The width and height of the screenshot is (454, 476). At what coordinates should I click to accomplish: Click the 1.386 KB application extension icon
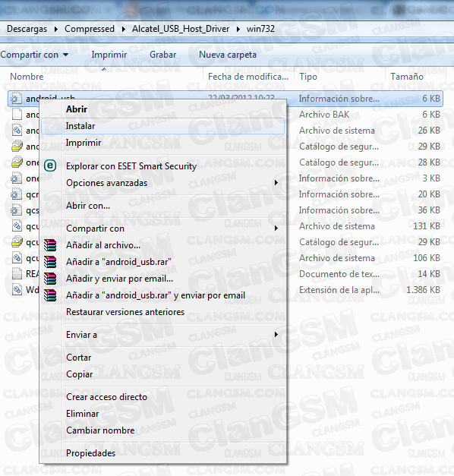click(x=17, y=289)
